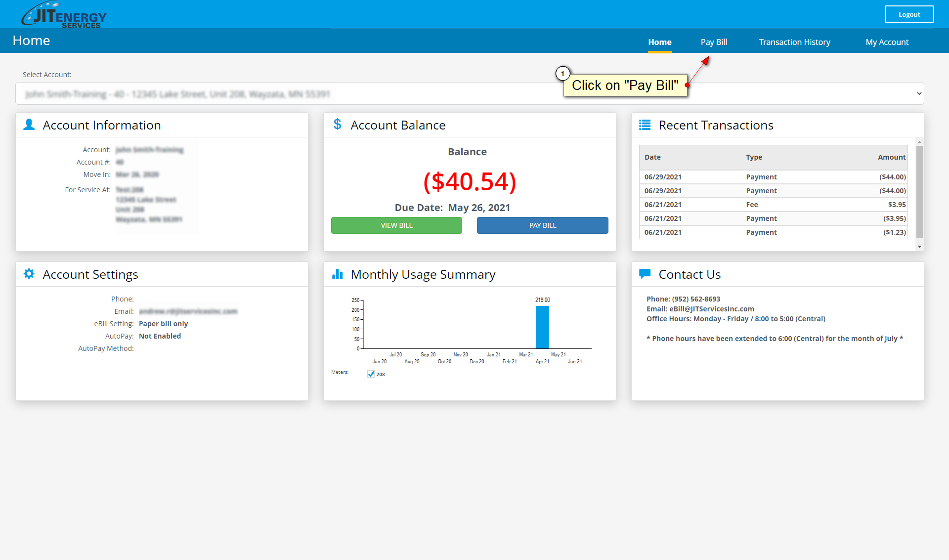Log out using the Logout button
The height and width of the screenshot is (560, 949).
tap(909, 14)
